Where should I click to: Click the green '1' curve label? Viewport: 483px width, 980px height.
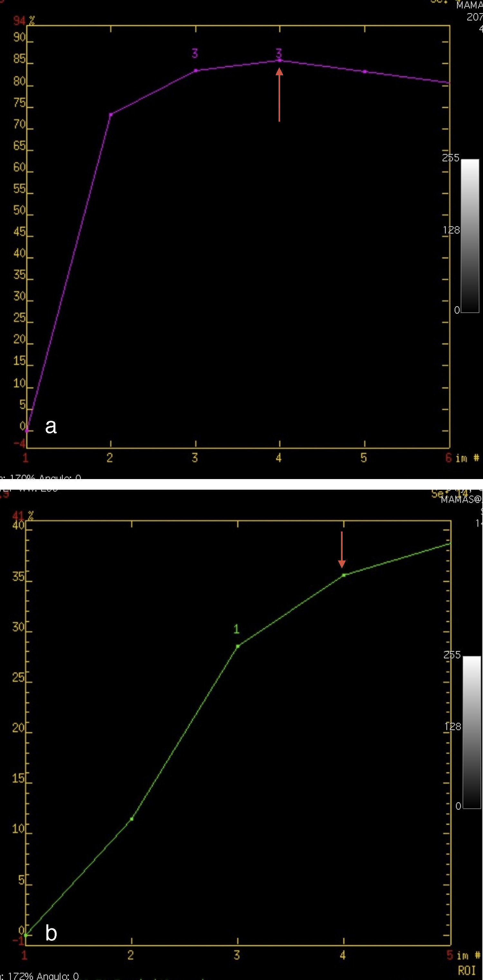pyautogui.click(x=236, y=629)
